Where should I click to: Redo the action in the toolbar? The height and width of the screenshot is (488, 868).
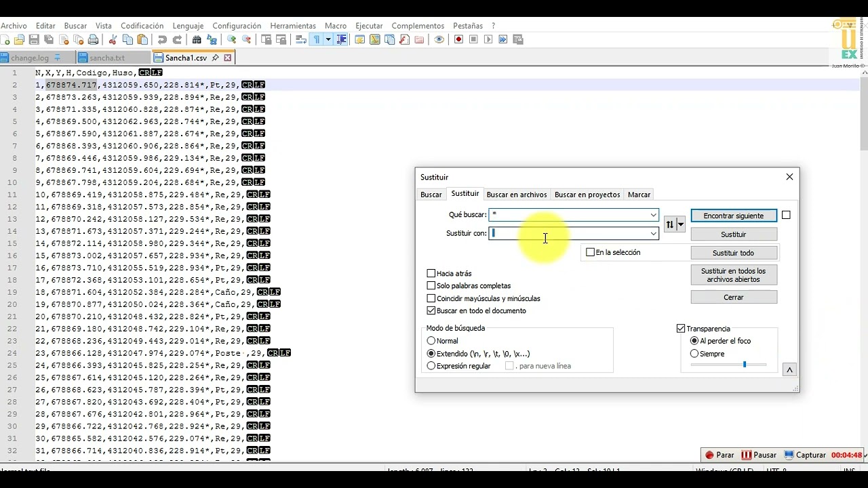pos(177,39)
